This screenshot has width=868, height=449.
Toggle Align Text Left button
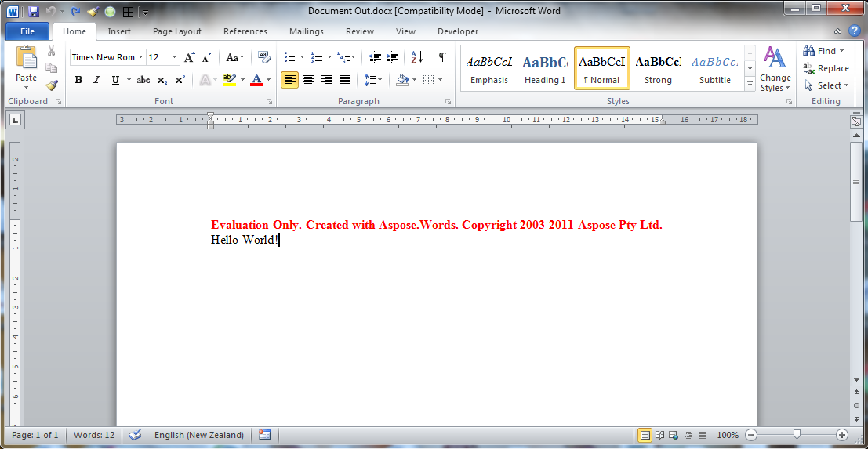tap(289, 80)
